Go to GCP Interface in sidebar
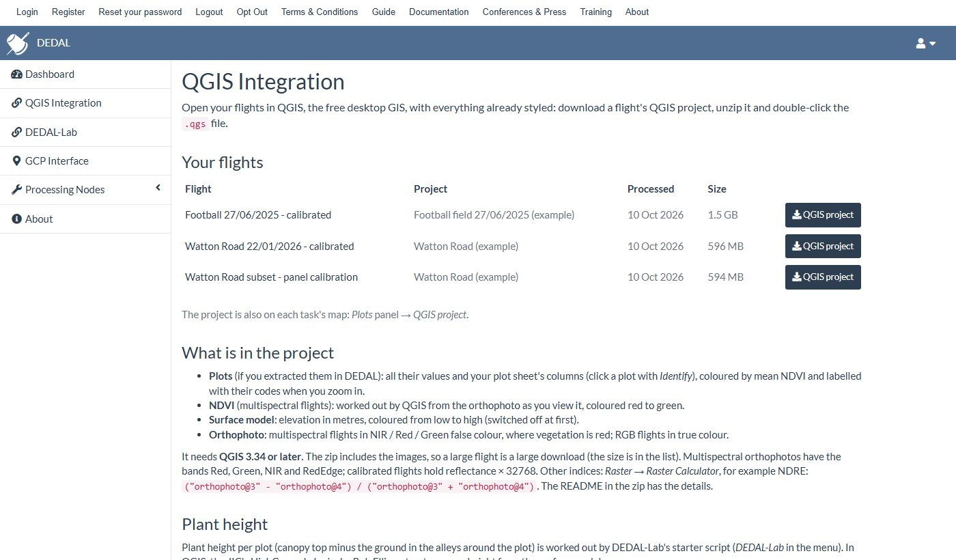956x560 pixels. [x=85, y=161]
